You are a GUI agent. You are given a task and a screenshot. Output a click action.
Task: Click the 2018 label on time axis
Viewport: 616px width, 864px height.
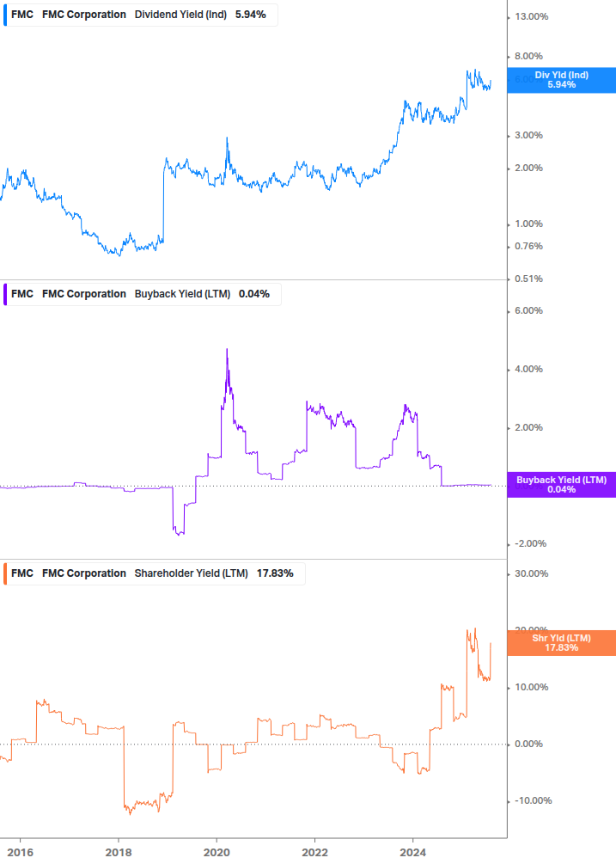click(119, 853)
